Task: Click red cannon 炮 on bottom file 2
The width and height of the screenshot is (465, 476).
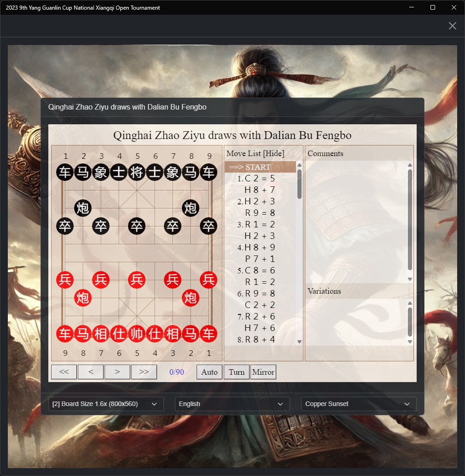Action: (x=191, y=298)
